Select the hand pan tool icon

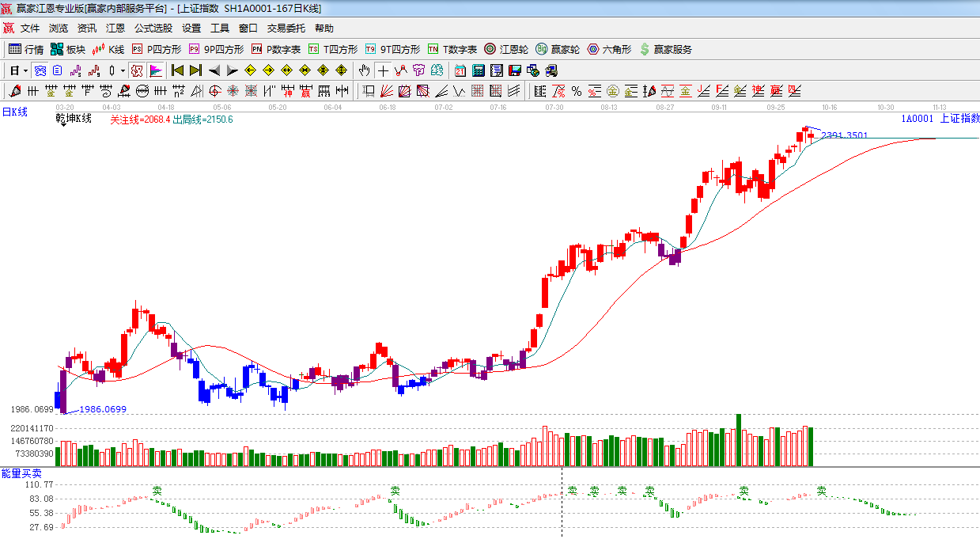[x=364, y=70]
